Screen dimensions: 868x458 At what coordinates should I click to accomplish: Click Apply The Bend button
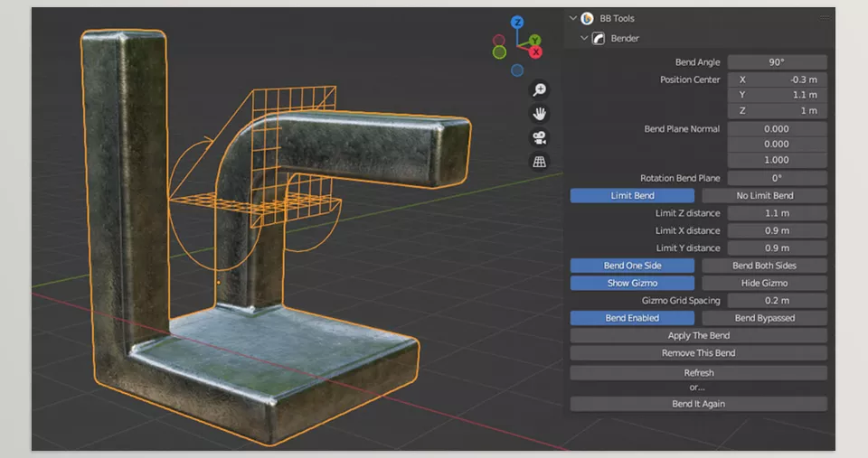[699, 336]
